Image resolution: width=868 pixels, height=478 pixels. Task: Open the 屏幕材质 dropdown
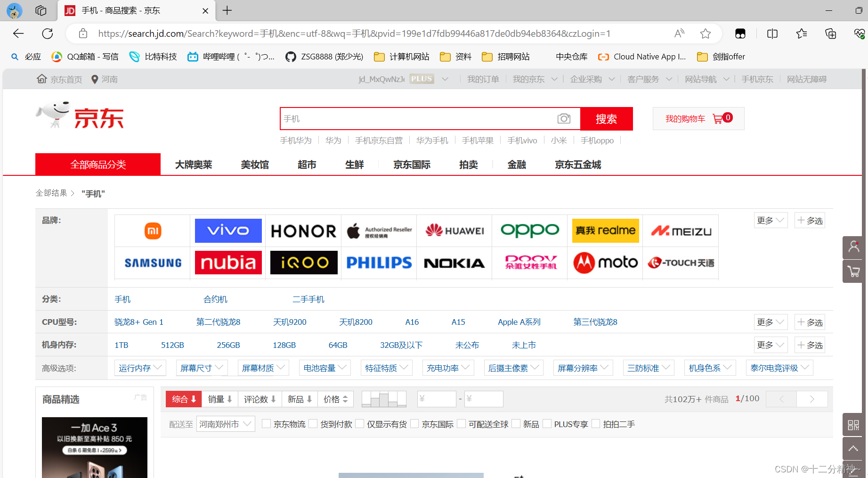263,368
